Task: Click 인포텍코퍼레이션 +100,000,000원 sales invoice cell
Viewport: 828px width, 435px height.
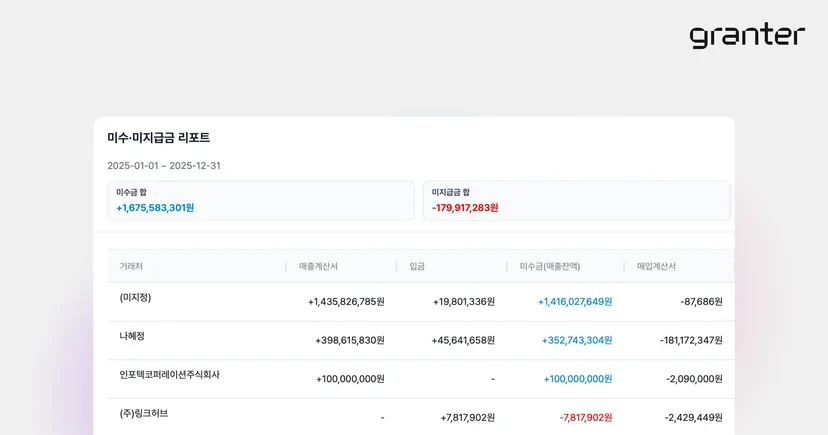Action: [351, 379]
